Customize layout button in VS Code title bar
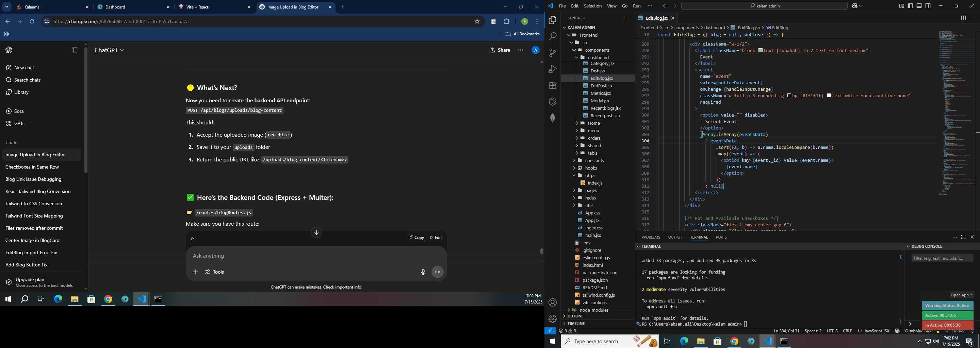Screen dimensions: 980x348 click(901, 6)
